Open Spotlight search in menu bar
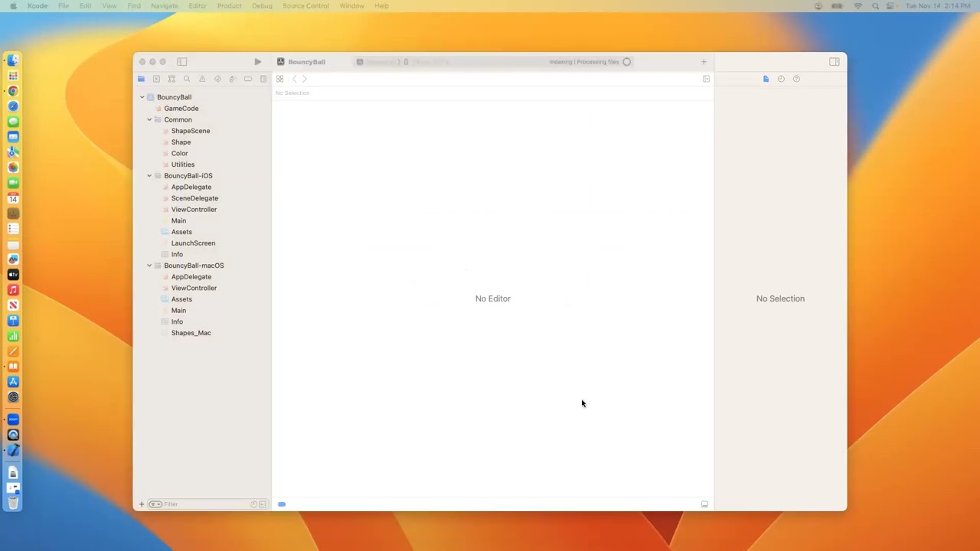The image size is (980, 551). pos(875,6)
